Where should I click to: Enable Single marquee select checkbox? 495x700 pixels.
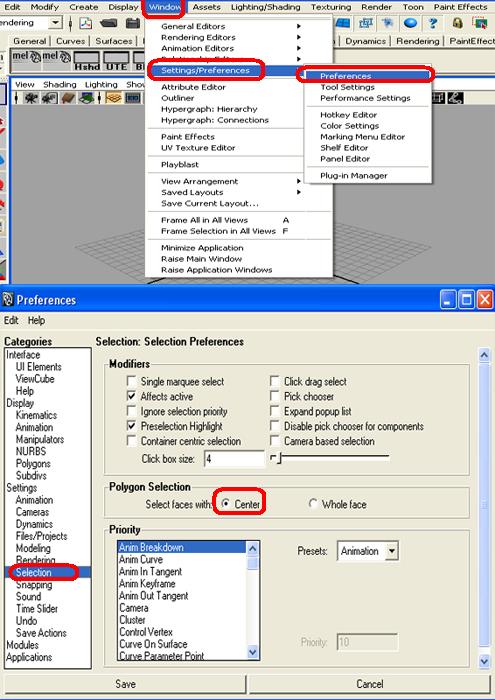click(131, 382)
